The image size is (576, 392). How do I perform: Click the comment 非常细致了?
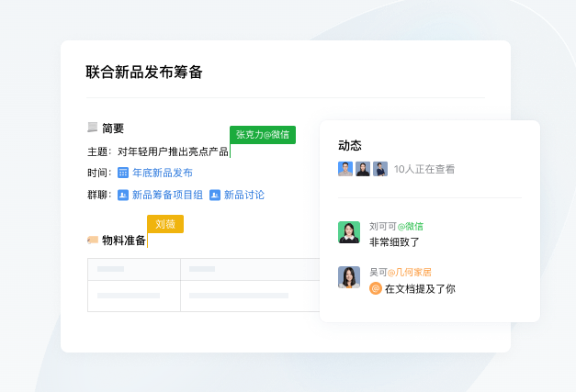pos(394,242)
